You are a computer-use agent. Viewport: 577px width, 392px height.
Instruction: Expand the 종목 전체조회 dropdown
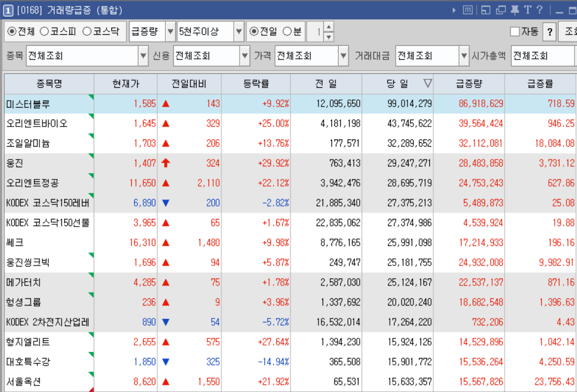143,56
